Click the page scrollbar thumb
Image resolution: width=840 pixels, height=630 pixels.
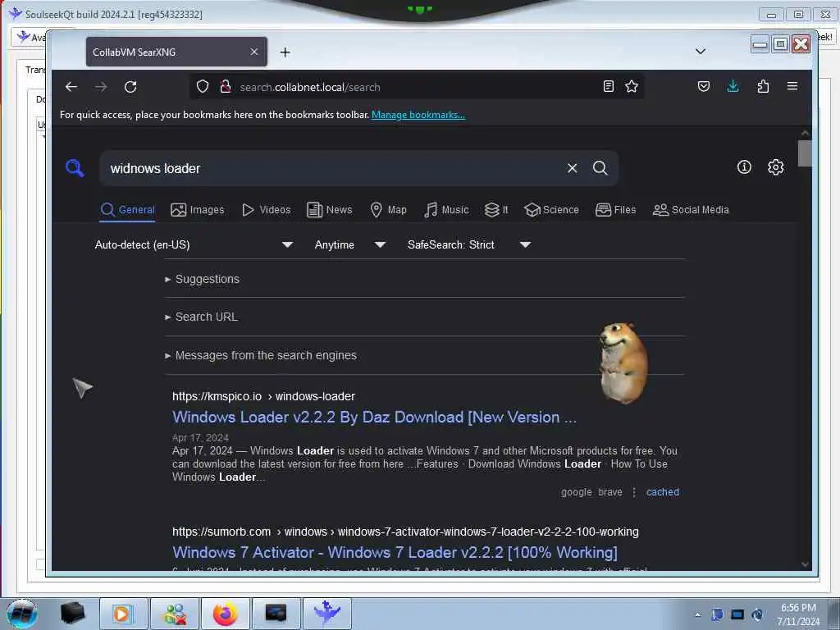(x=804, y=153)
